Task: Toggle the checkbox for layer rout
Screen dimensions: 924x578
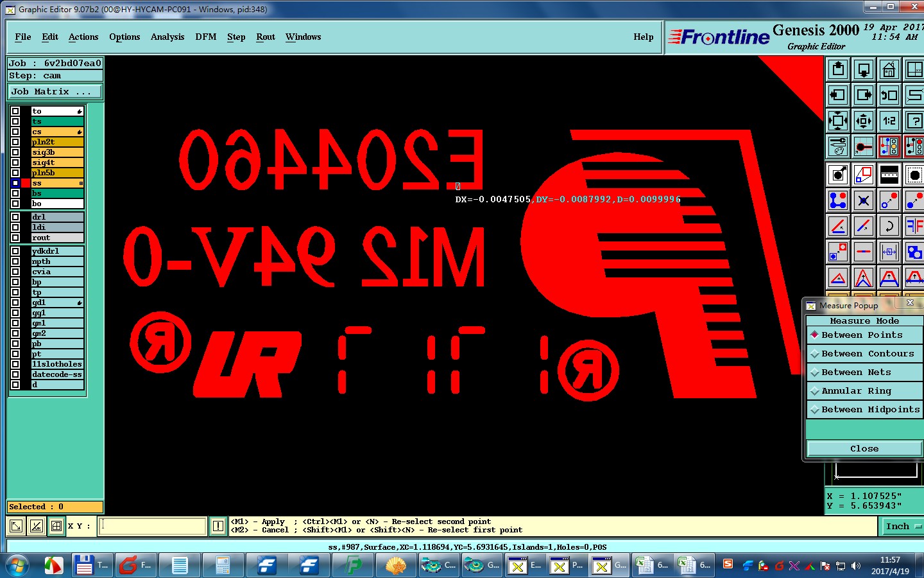Action: pos(15,238)
